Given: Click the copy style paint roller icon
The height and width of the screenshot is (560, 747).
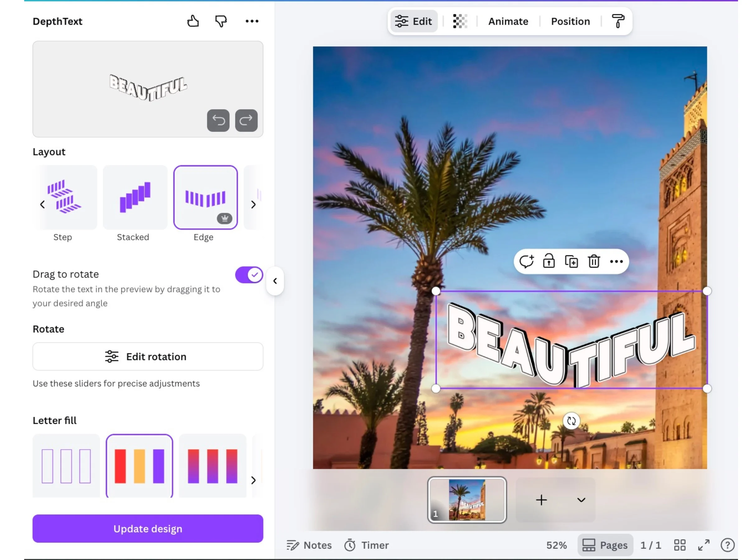Looking at the screenshot, I should point(618,21).
